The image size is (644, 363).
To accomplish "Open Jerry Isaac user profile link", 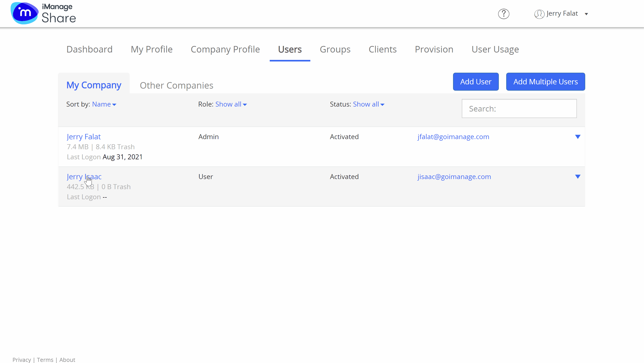I will click(x=84, y=176).
